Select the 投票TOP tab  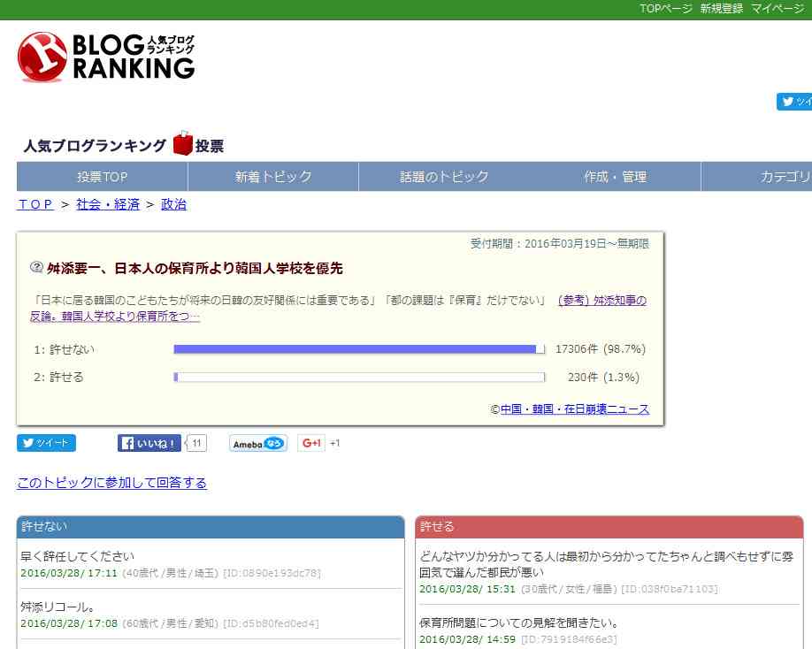102,177
